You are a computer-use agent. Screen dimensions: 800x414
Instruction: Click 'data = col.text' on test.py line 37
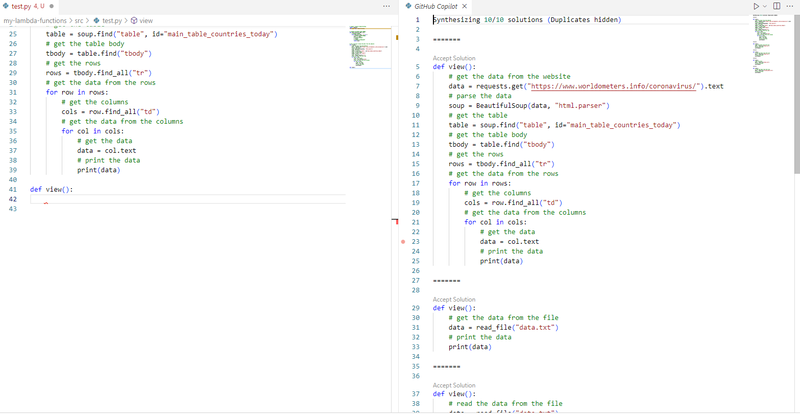[107, 151]
